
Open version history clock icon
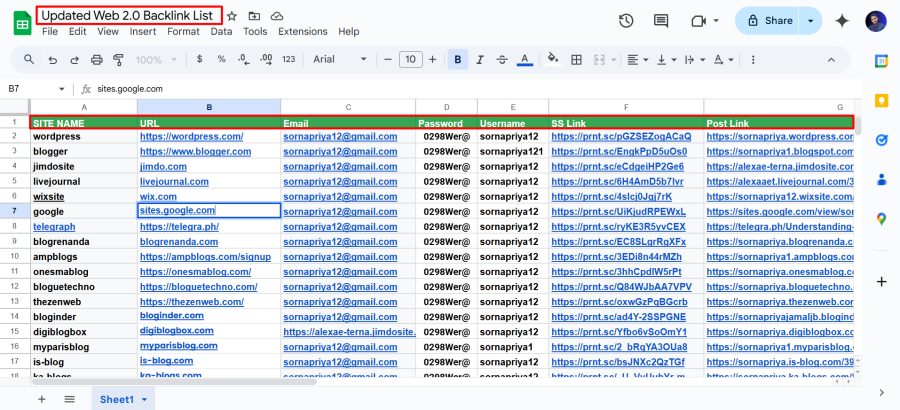pyautogui.click(x=626, y=21)
